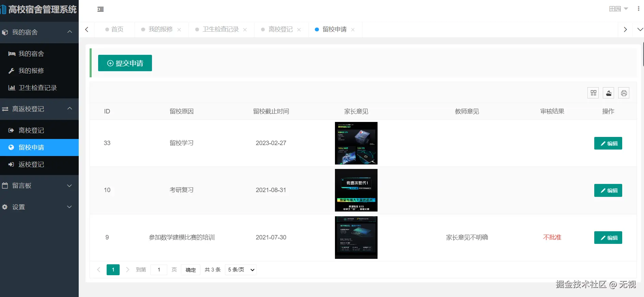Viewport: 644px width, 297px height.
Task: Open the tab options dropdown chevron
Action: coord(640,30)
